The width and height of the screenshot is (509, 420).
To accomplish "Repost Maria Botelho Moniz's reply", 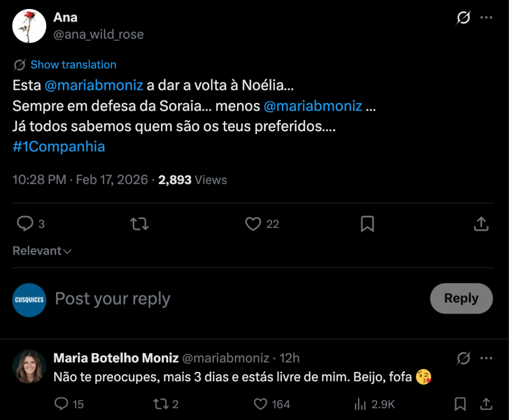I will (x=161, y=404).
